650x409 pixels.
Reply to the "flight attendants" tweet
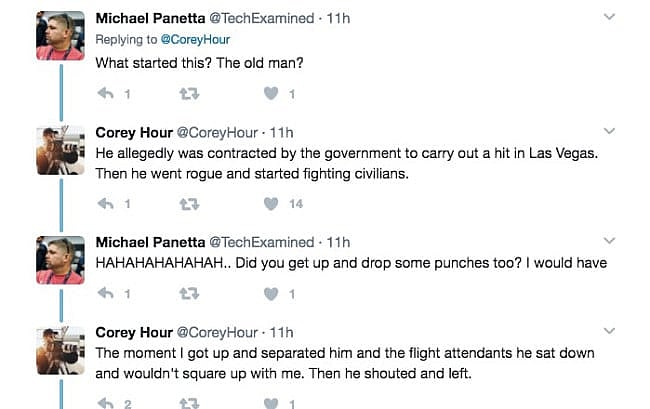click(x=105, y=402)
